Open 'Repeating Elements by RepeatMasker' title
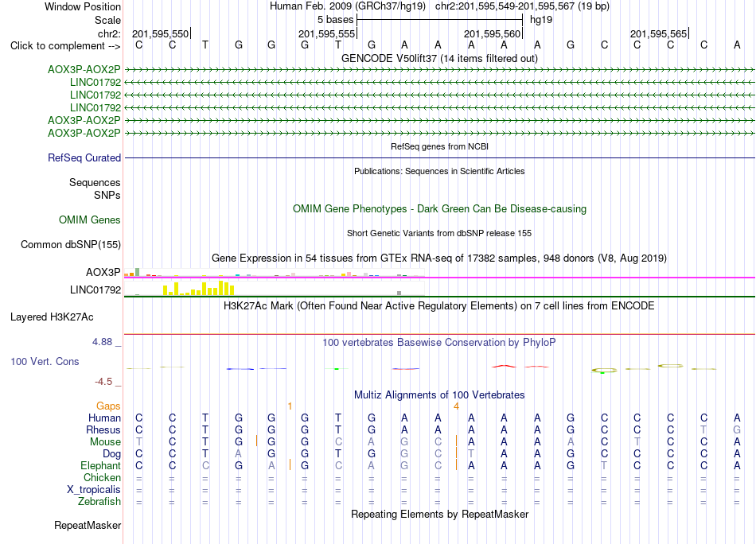This screenshot has height=544, width=756. 439,514
